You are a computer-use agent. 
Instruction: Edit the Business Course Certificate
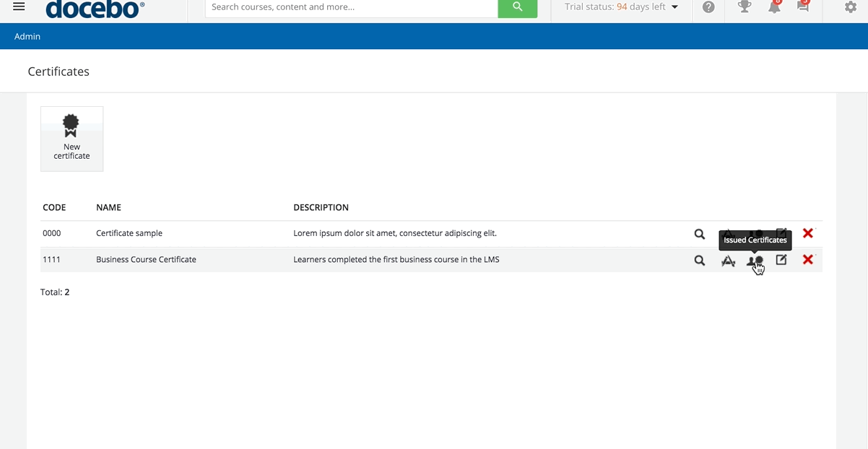pos(781,260)
